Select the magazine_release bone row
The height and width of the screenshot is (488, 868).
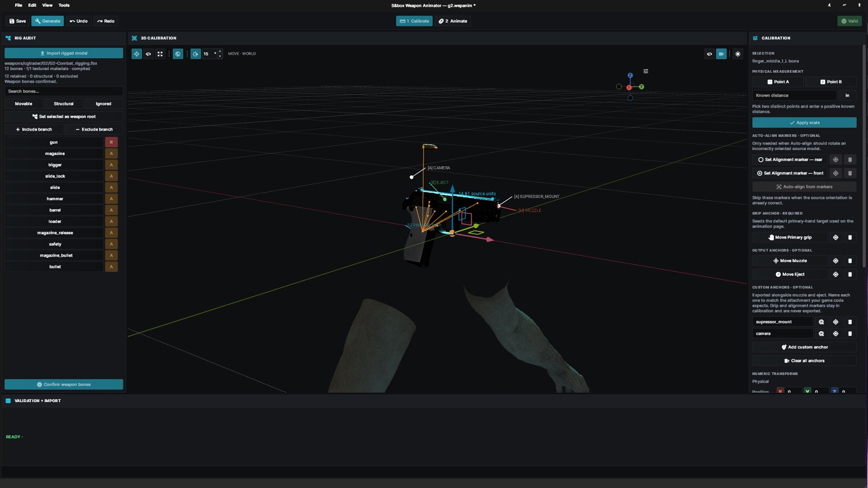[54, 233]
